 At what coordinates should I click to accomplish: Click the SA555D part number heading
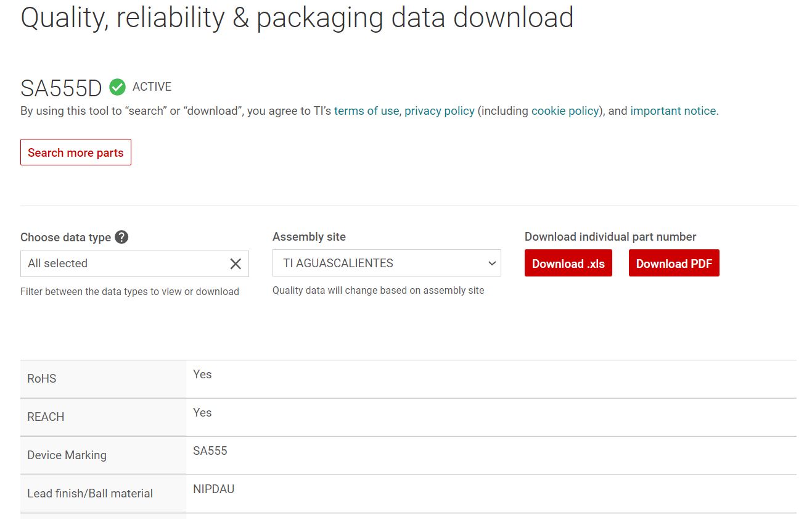61,88
